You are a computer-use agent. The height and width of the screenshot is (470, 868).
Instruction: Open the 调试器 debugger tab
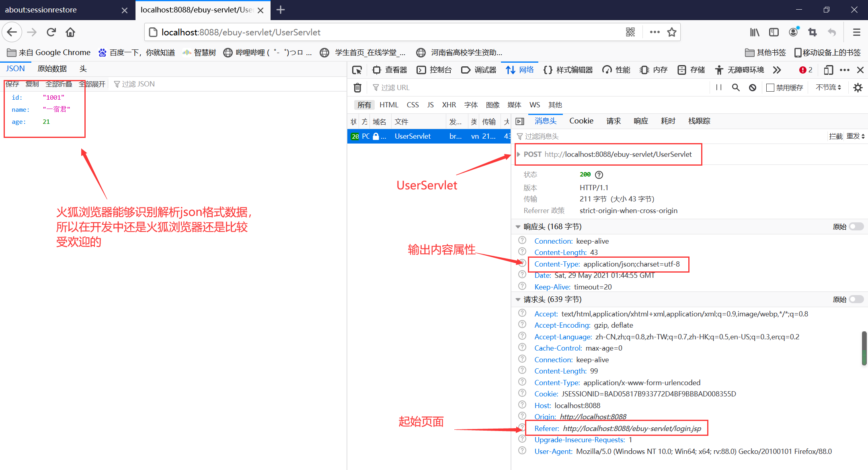click(479, 70)
